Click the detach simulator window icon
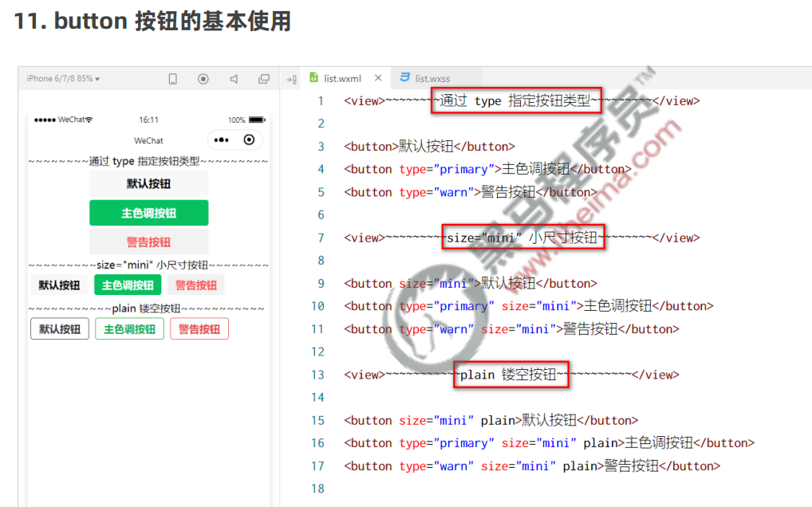 point(264,79)
